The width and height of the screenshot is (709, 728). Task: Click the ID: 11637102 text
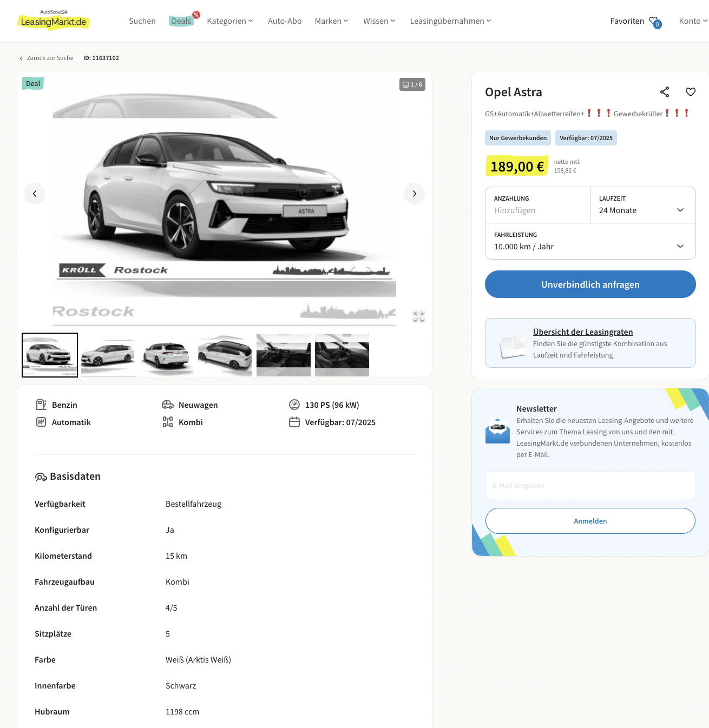coord(101,58)
